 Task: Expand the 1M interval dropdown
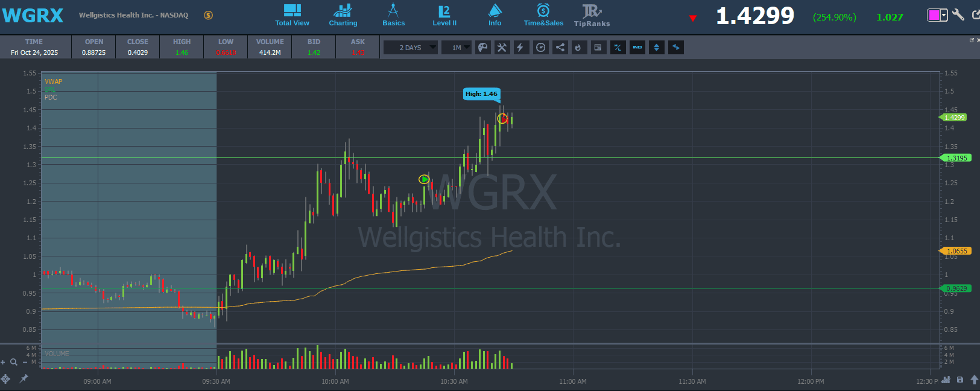tap(456, 48)
